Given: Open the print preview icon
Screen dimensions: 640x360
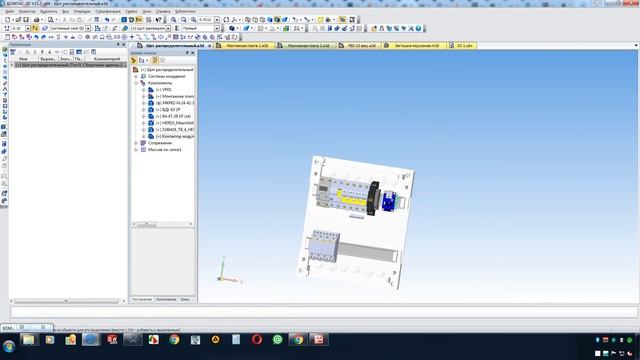Looking at the screenshot, I should tap(51, 20).
